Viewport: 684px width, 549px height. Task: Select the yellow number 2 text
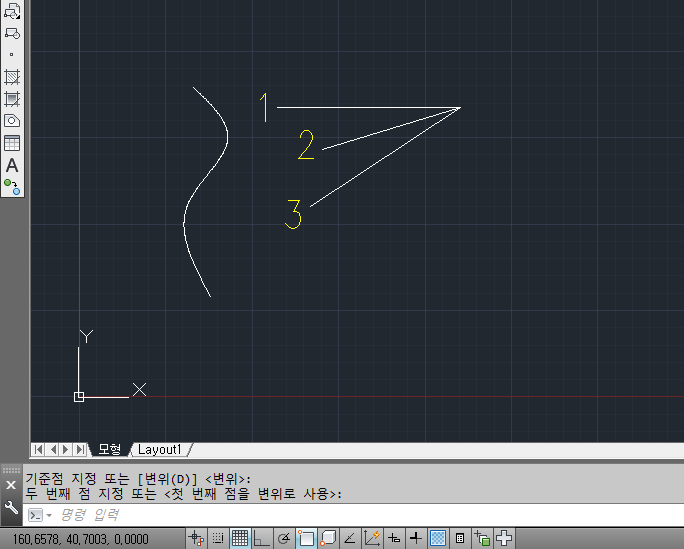[x=306, y=144]
